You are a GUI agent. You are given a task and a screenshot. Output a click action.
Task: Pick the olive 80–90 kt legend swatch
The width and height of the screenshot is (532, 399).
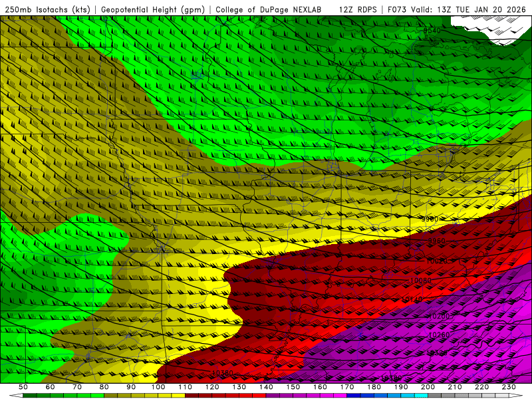[x=111, y=396]
